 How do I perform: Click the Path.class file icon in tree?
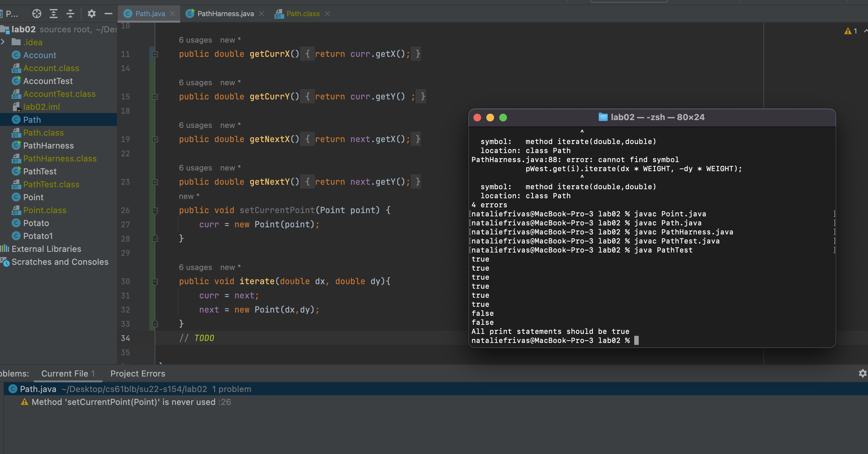click(16, 133)
